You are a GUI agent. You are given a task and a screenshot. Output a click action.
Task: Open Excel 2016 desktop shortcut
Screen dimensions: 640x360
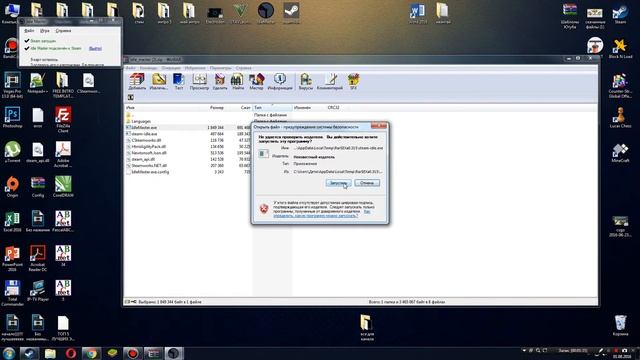(12, 222)
